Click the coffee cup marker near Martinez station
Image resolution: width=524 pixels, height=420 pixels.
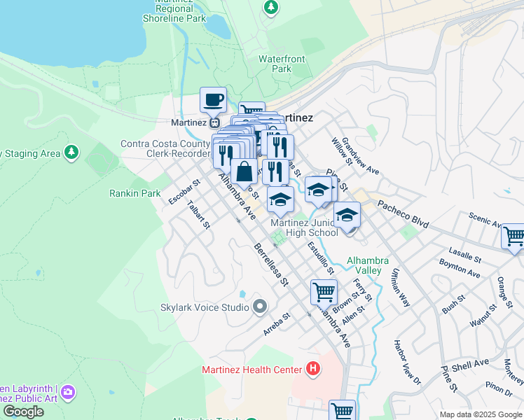(213, 99)
